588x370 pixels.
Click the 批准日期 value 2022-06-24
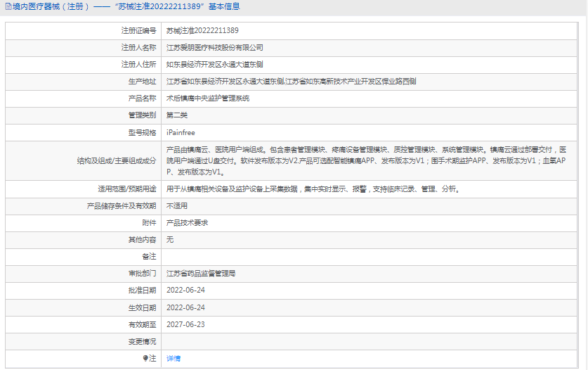click(x=185, y=291)
